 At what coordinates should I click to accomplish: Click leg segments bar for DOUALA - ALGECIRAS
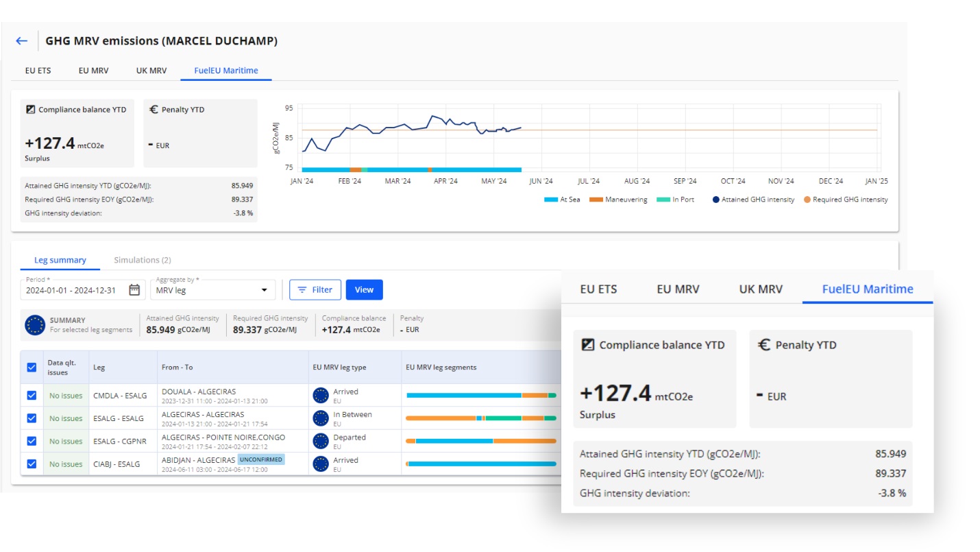click(x=481, y=396)
